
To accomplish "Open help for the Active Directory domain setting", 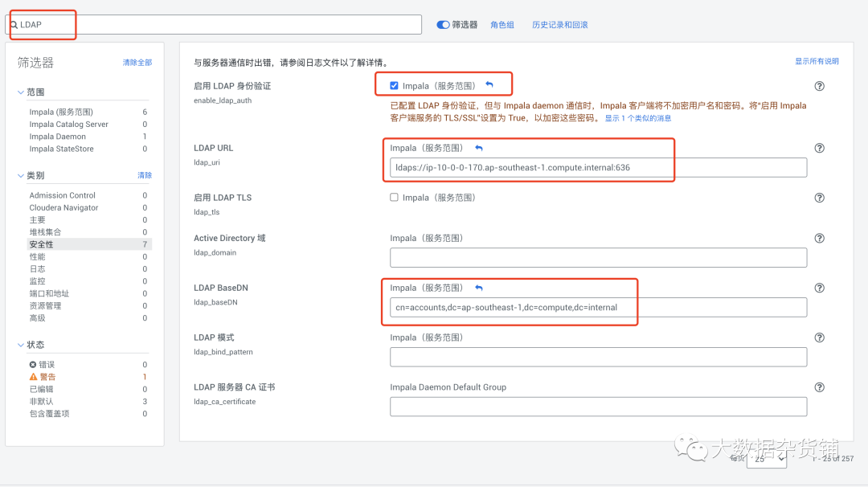I will pyautogui.click(x=819, y=238).
